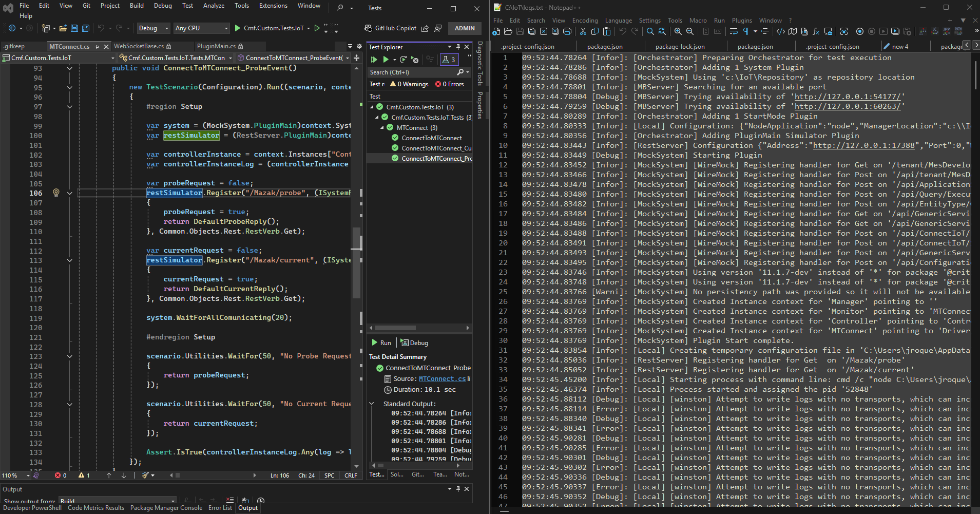Viewport: 980px width, 514px height.
Task: Open the Debug configuration dropdown
Action: coord(152,28)
